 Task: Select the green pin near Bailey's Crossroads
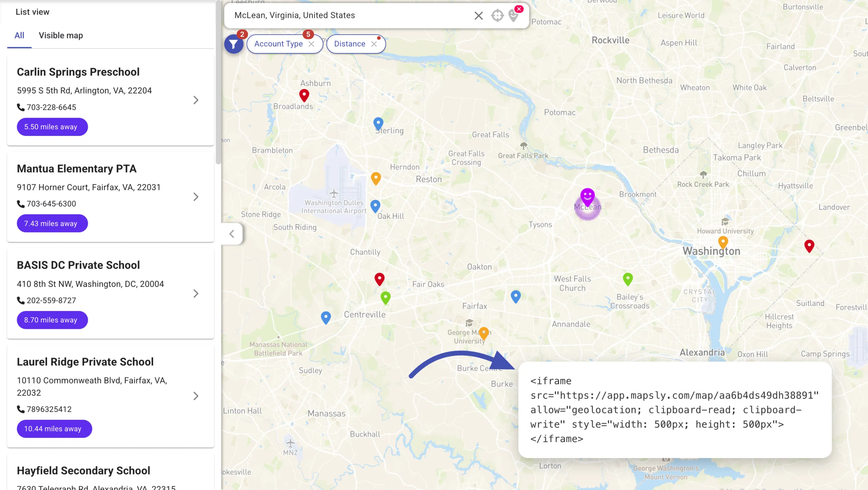[628, 279]
